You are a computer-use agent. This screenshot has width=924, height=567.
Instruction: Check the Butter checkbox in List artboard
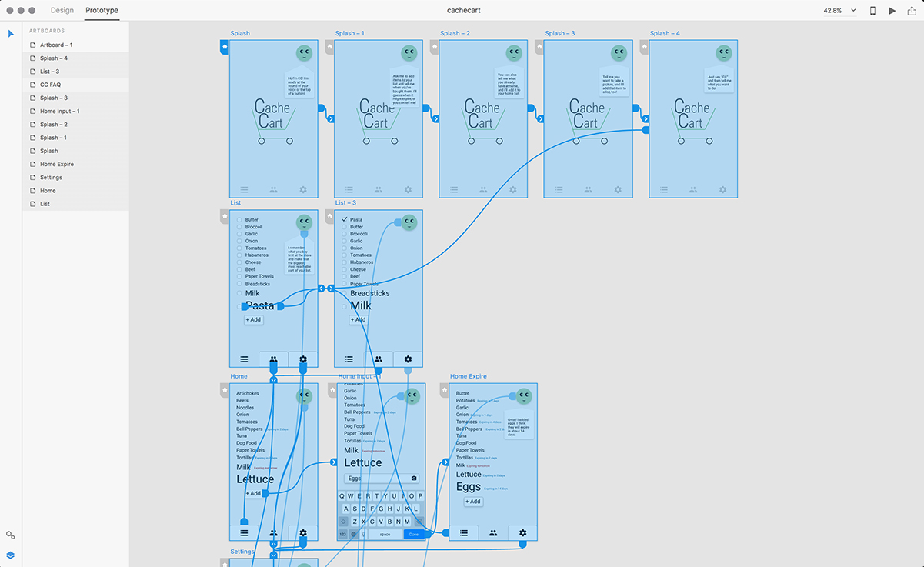coord(239,220)
